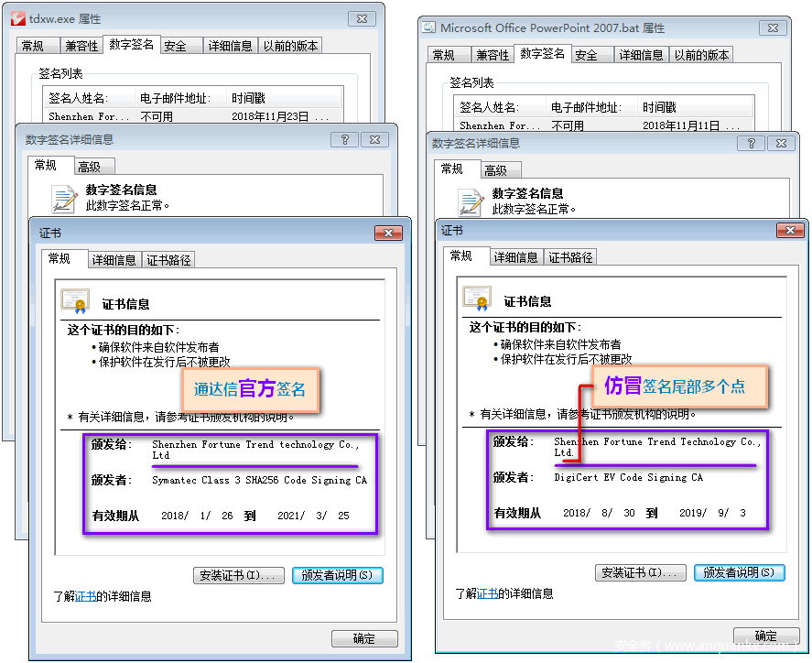This screenshot has width=812, height=663.
Task: Select Shenzhen For... signature row in PowerPoint.bat list
Action: click(603, 125)
